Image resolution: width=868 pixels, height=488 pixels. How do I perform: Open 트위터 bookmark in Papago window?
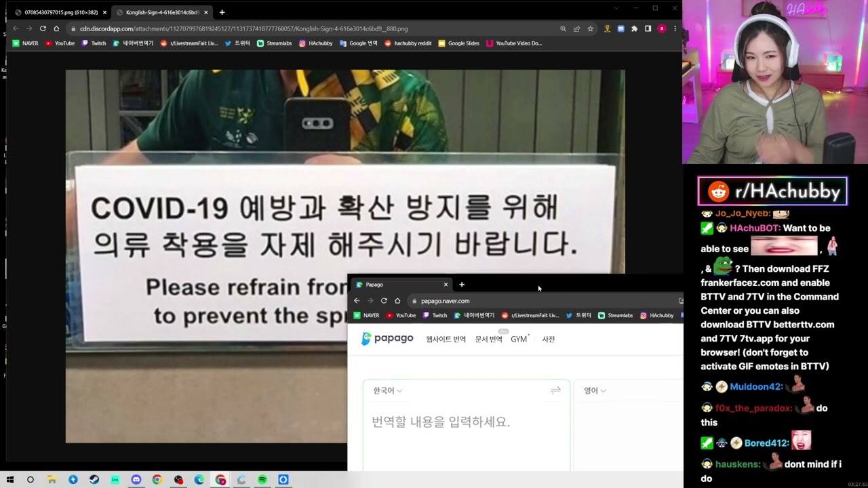click(x=578, y=315)
